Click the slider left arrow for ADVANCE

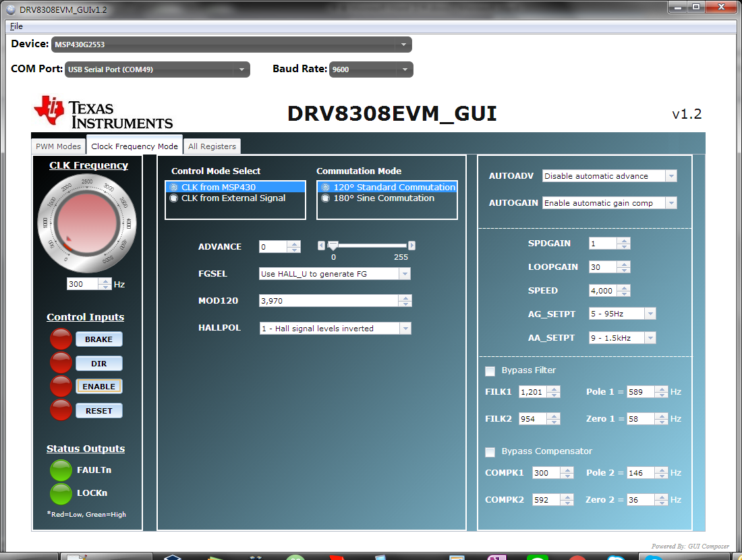tap(321, 245)
